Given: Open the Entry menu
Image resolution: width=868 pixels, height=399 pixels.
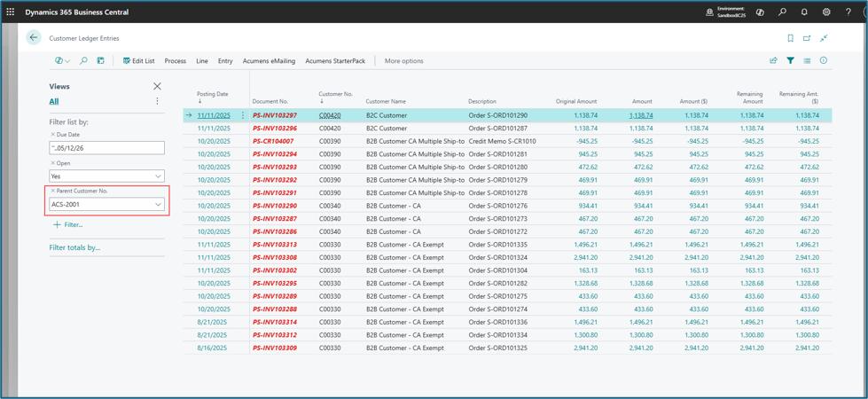Looking at the screenshot, I should pyautogui.click(x=225, y=61).
